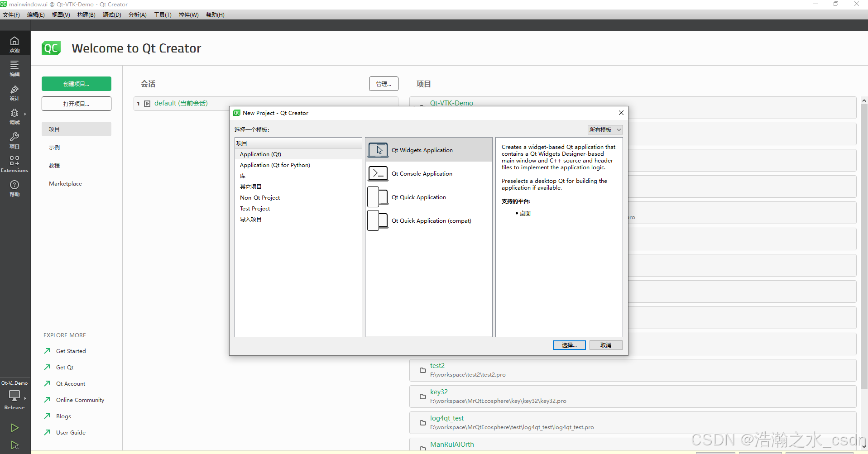The width and height of the screenshot is (868, 454).
Task: Click arrow icon beside Online Community
Action: (x=47, y=400)
